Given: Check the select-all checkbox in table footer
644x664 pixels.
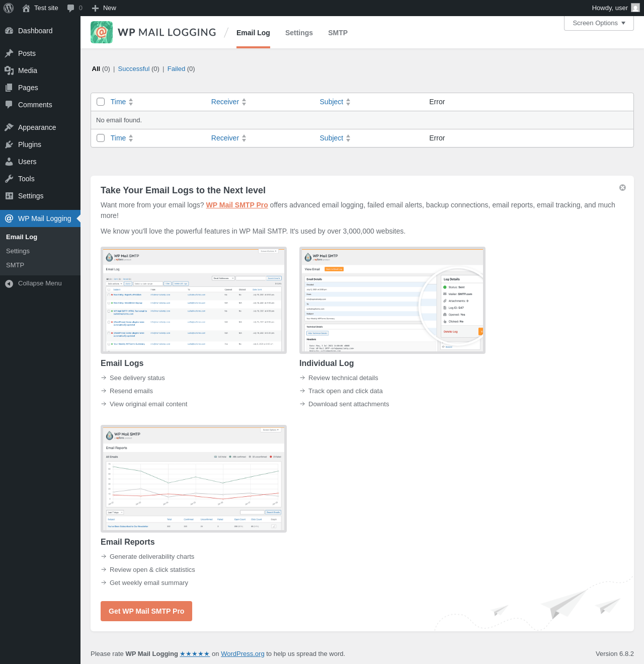Looking at the screenshot, I should pos(101,138).
